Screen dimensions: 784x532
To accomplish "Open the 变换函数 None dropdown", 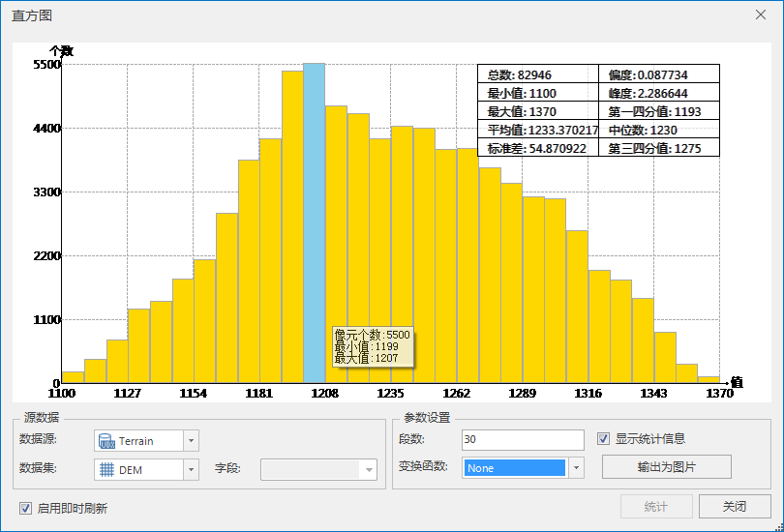I will 576,468.
